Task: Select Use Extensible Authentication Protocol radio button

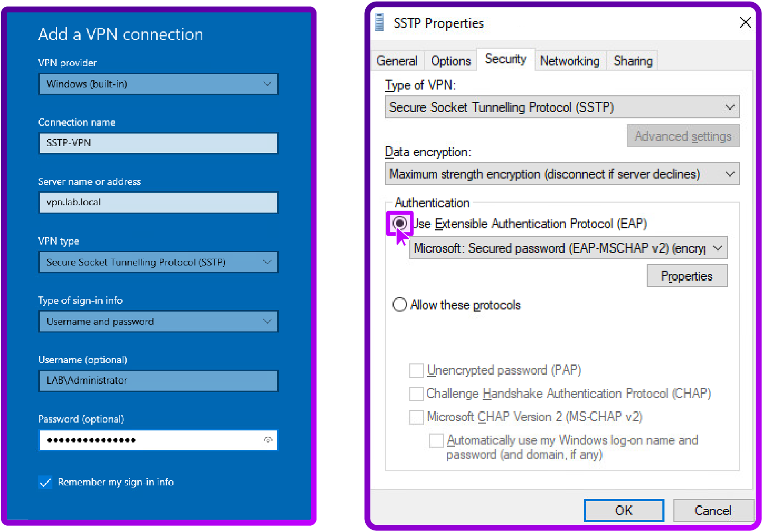Action: pyautogui.click(x=400, y=224)
